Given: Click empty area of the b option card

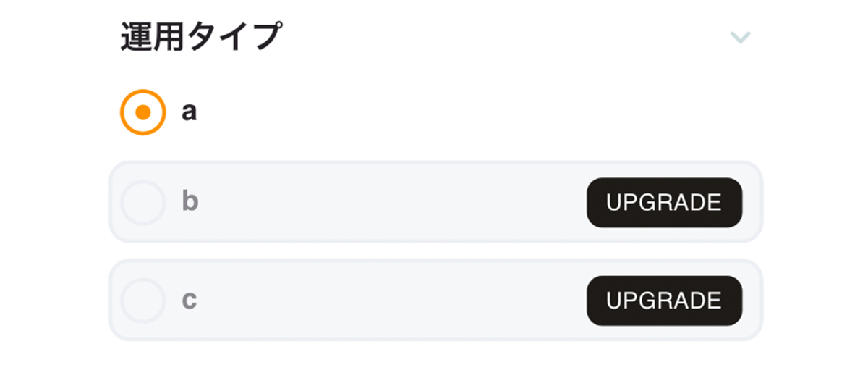Looking at the screenshot, I should 391,202.
